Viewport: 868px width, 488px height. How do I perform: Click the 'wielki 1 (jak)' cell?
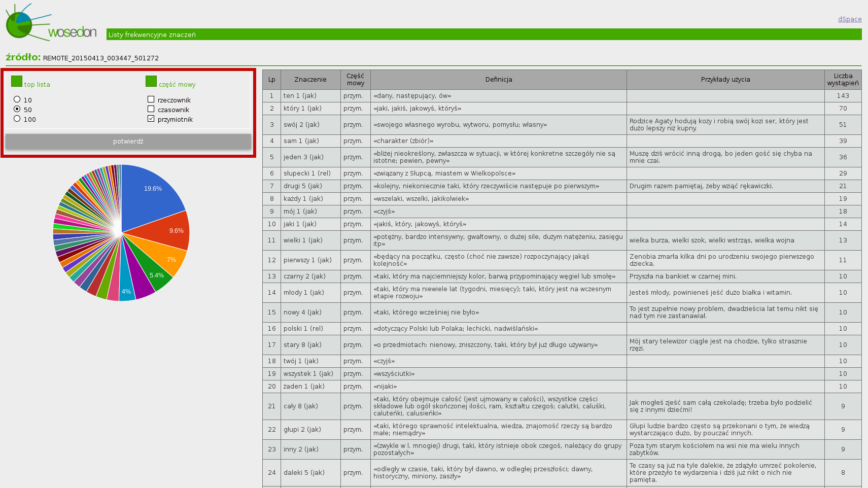coord(310,240)
